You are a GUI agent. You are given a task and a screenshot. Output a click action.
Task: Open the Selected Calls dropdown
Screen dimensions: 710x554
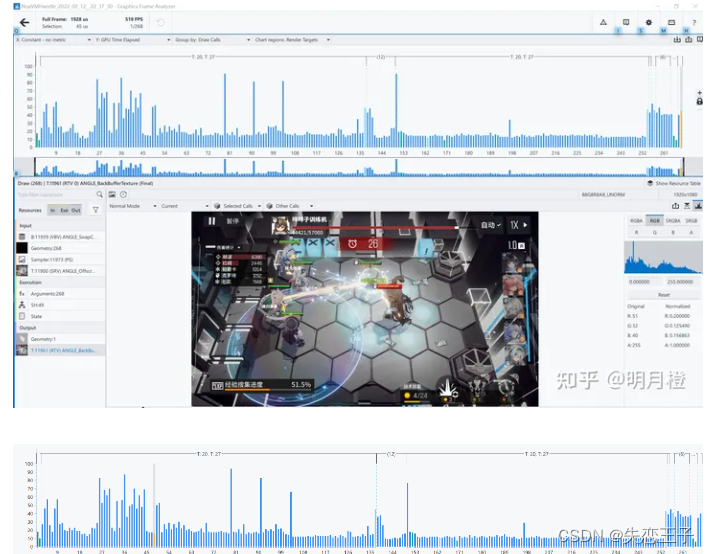tap(238, 206)
